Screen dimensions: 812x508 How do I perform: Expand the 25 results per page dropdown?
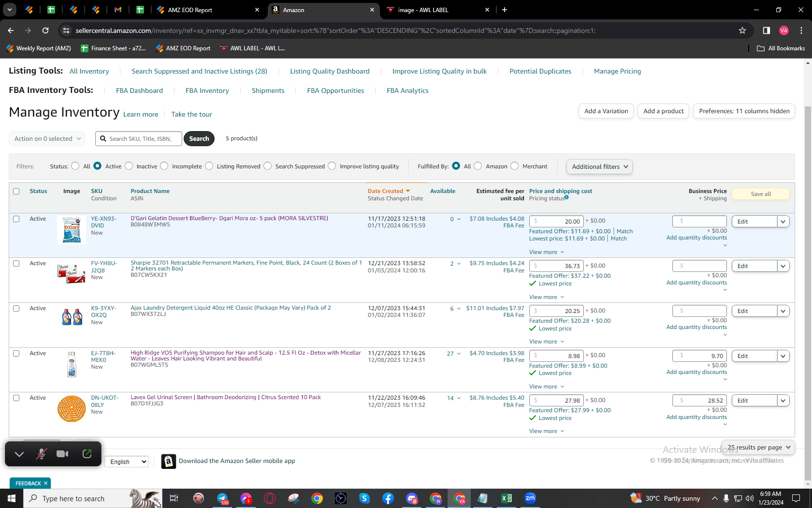758,448
